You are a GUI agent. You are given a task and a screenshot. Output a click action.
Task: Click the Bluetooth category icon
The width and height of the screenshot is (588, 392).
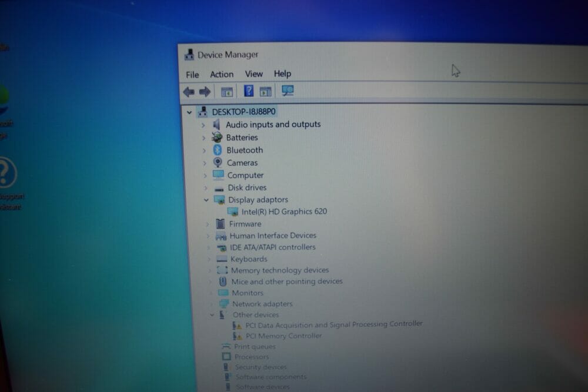coord(218,150)
